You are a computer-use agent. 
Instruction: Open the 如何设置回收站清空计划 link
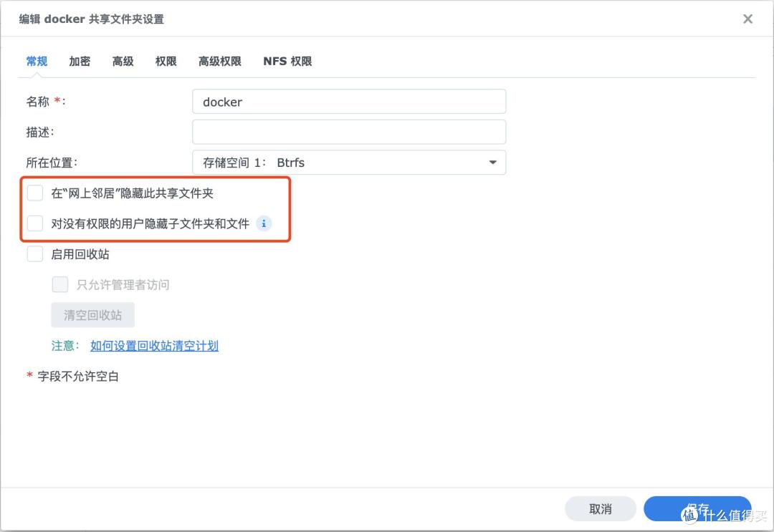click(x=155, y=346)
